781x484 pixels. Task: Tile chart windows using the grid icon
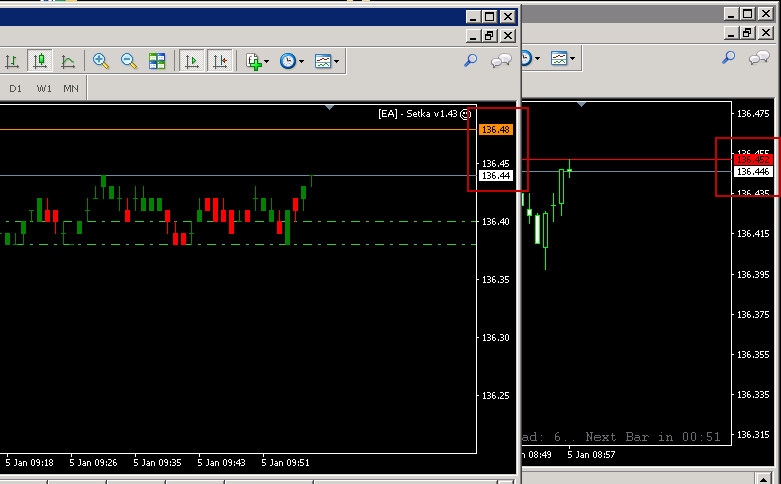pyautogui.click(x=157, y=61)
